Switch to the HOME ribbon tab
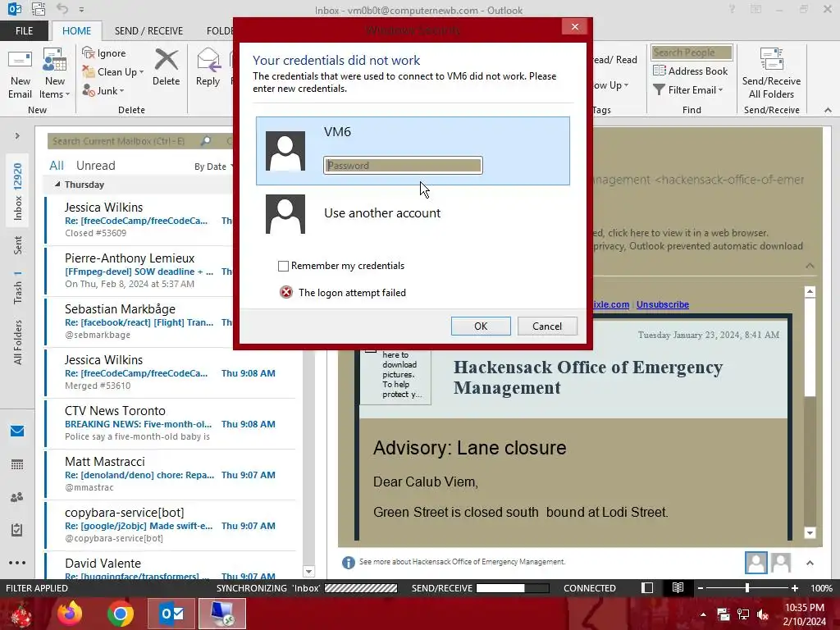Screen dimensions: 840x630 [76, 30]
